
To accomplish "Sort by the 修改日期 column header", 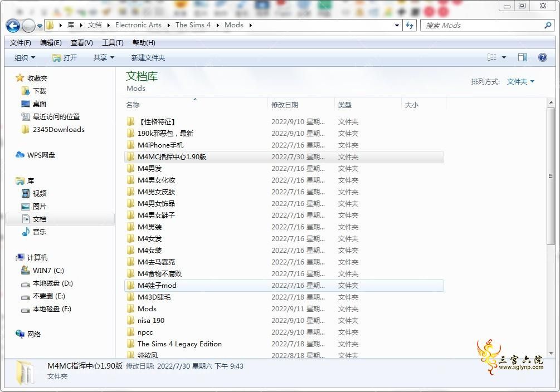I will coord(301,105).
